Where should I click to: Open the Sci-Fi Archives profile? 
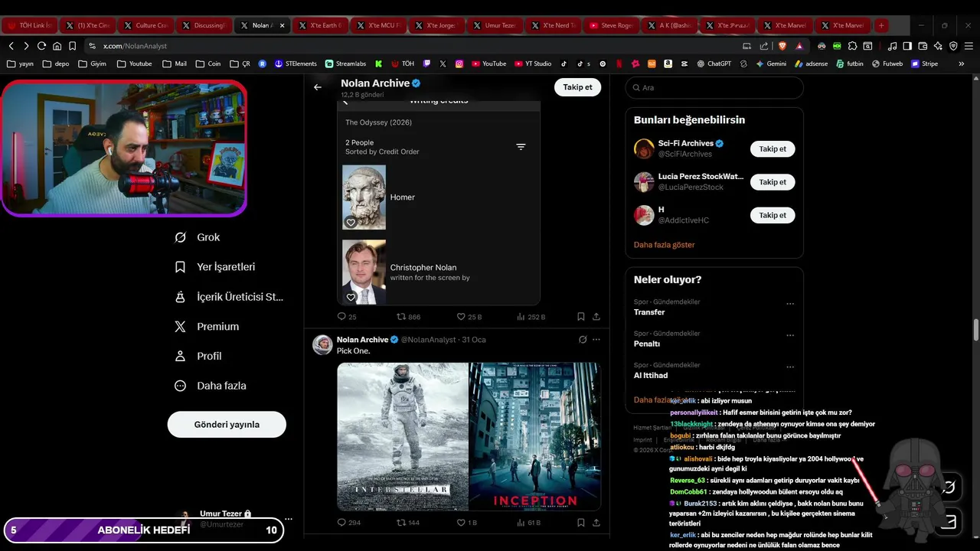click(685, 143)
